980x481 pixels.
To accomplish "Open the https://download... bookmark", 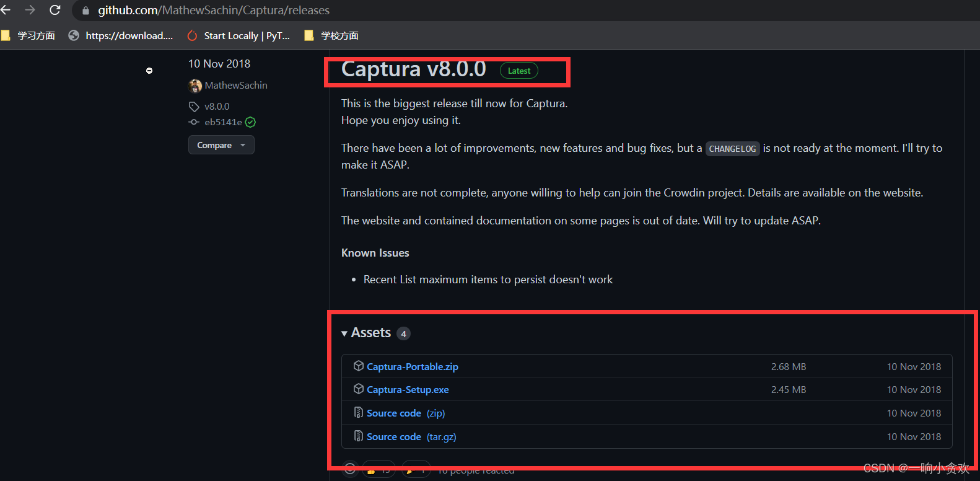I will click(121, 35).
